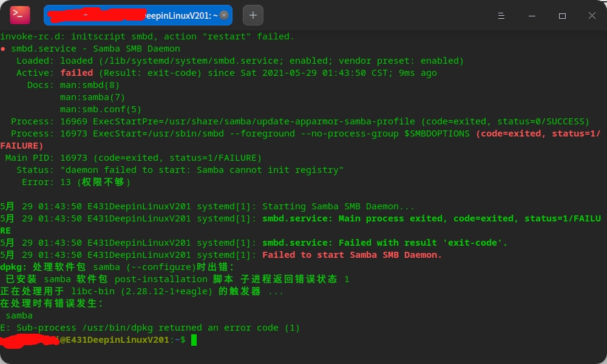Click the red status dot before smbd.service
Viewport: 607px width, 364px height.
tap(3, 49)
